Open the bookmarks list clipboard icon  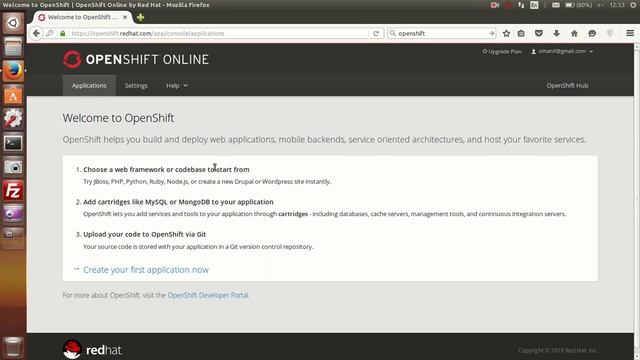[x=521, y=33]
